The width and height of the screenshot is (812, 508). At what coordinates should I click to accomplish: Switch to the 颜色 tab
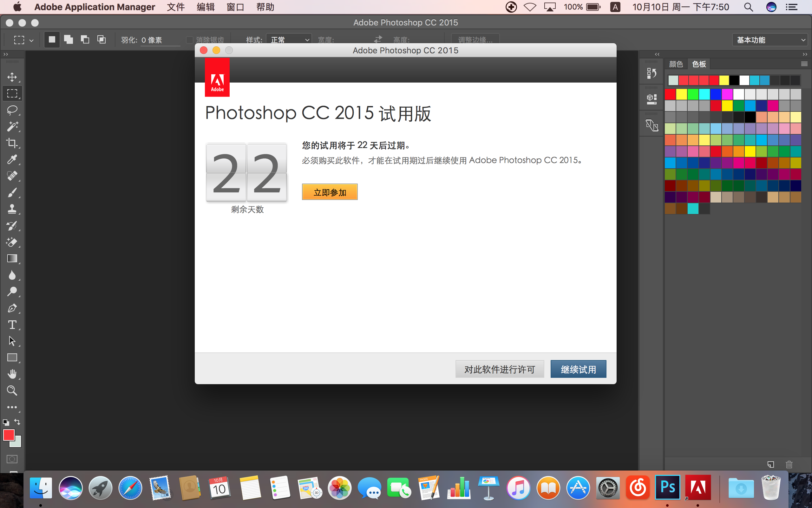[x=676, y=64]
